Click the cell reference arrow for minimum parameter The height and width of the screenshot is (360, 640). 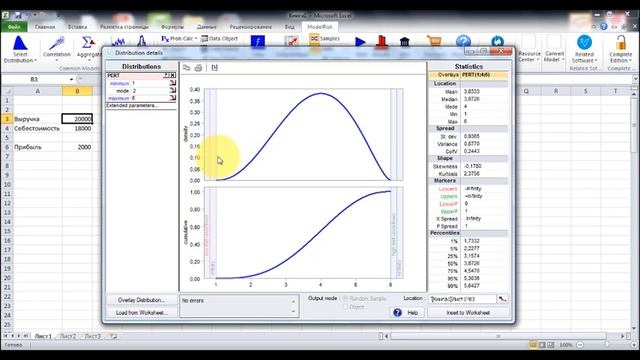pos(173,83)
